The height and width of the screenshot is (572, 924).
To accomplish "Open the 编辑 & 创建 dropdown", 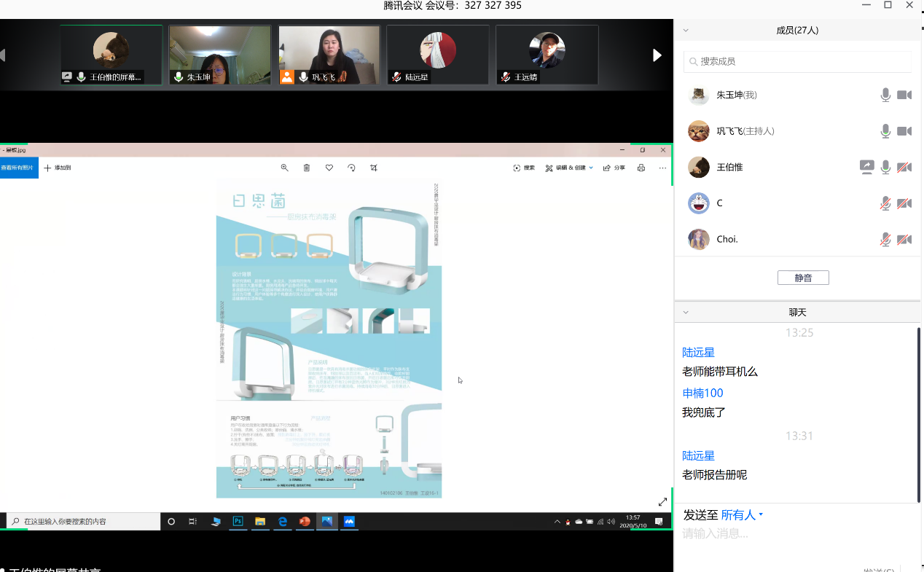I will click(569, 168).
